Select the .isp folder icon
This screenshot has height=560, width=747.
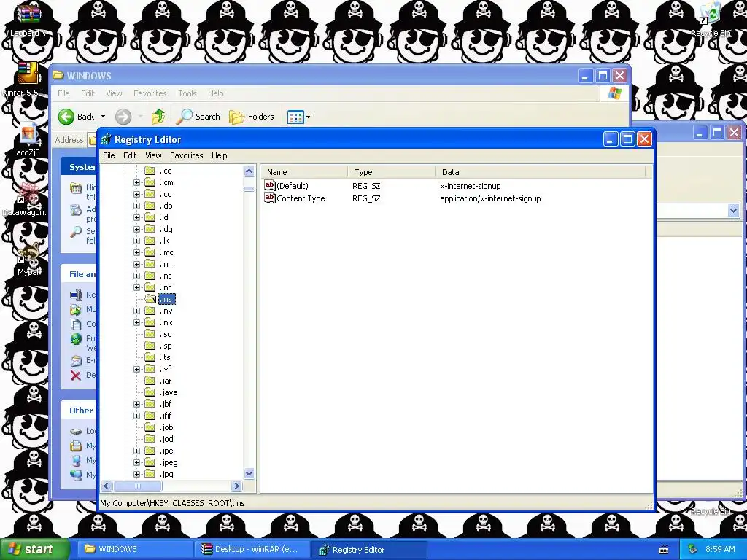[x=150, y=346]
